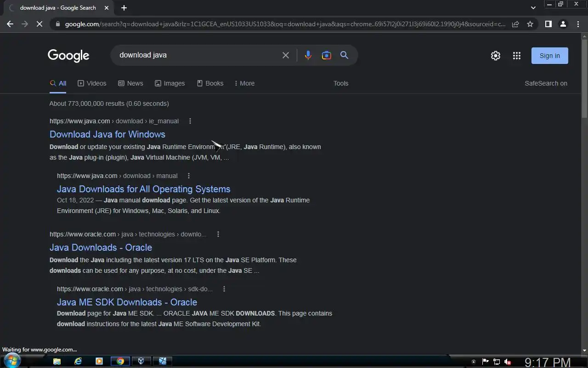This screenshot has width=588, height=368.
Task: Open the Chrome side panel
Action: [x=548, y=24]
